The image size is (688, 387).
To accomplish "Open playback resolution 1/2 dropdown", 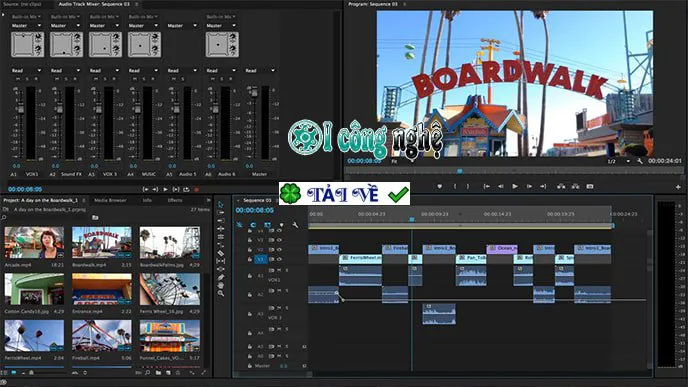I will coord(618,161).
